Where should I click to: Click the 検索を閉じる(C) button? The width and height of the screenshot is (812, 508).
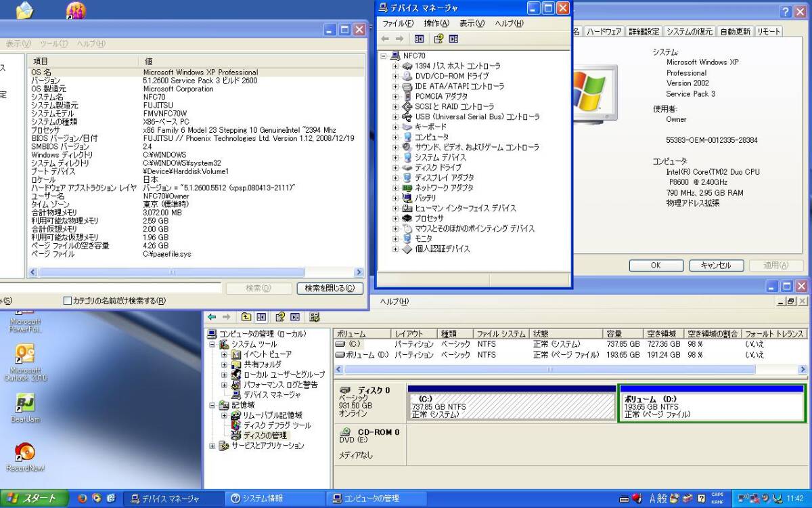[x=330, y=289]
